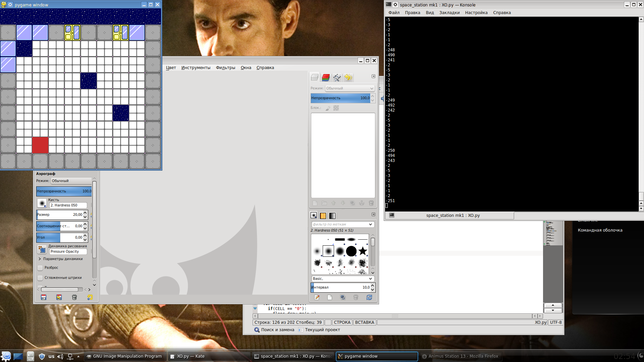Increase the Размер size stepper
The height and width of the screenshot is (362, 644).
[x=85, y=213]
